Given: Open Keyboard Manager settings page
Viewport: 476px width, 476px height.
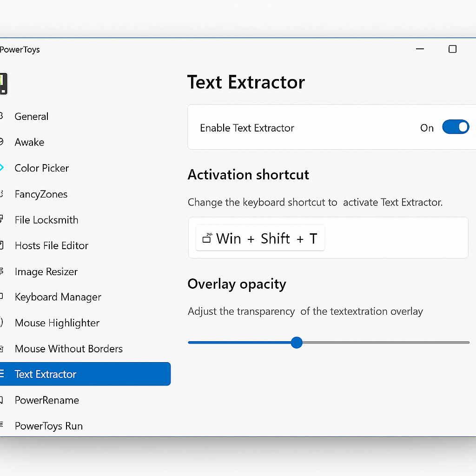Looking at the screenshot, I should (x=58, y=297).
